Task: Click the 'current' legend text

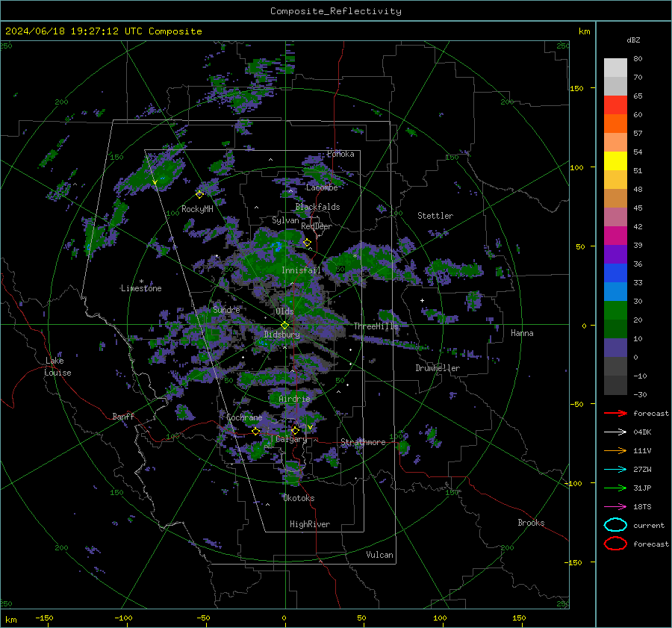Action: point(648,526)
